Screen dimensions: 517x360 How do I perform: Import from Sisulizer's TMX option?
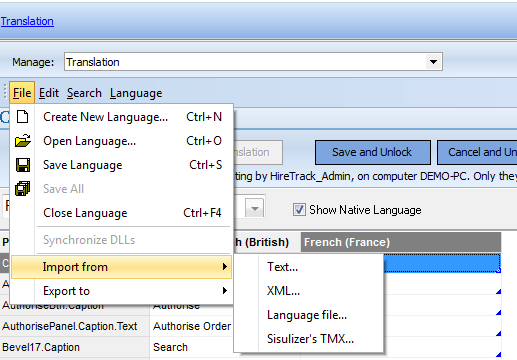pyautogui.click(x=309, y=339)
